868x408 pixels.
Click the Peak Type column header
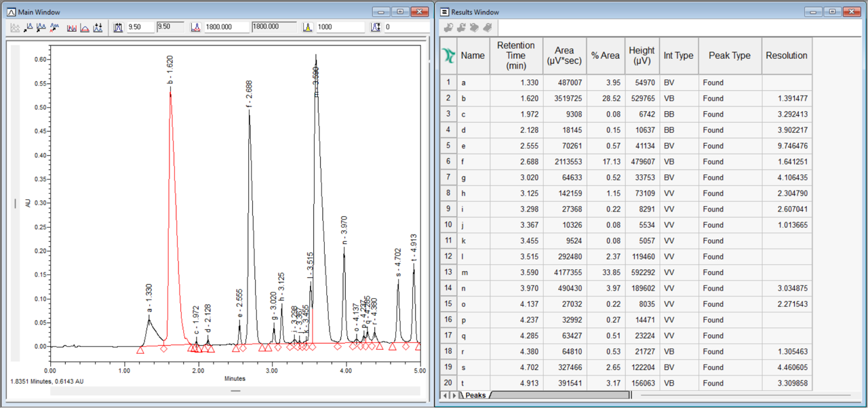pos(730,56)
